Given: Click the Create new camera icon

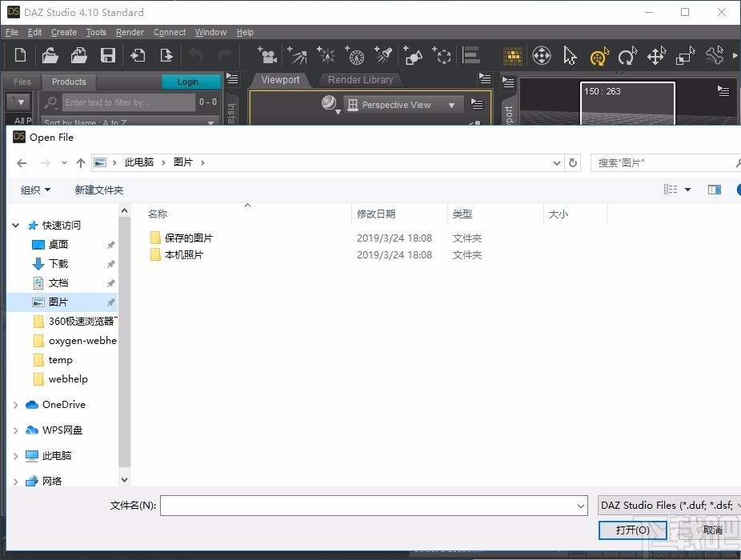Looking at the screenshot, I should (267, 55).
